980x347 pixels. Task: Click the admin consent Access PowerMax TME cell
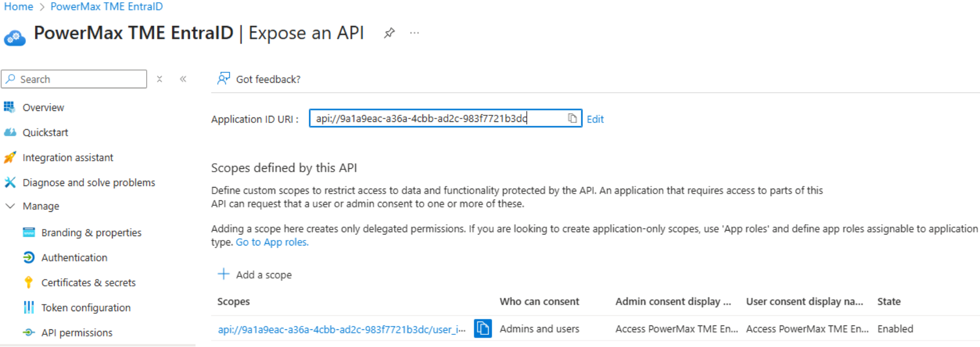pyautogui.click(x=677, y=329)
